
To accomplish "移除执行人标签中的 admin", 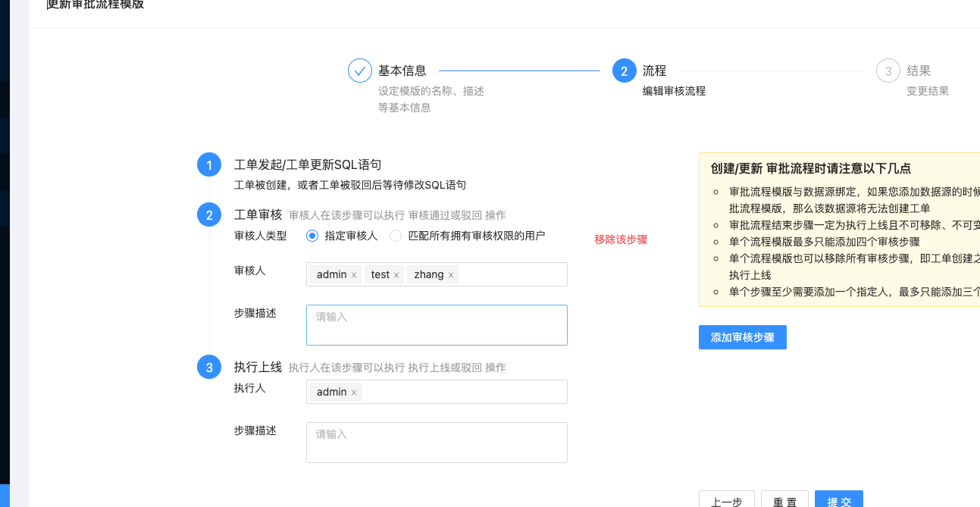I will 353,392.
